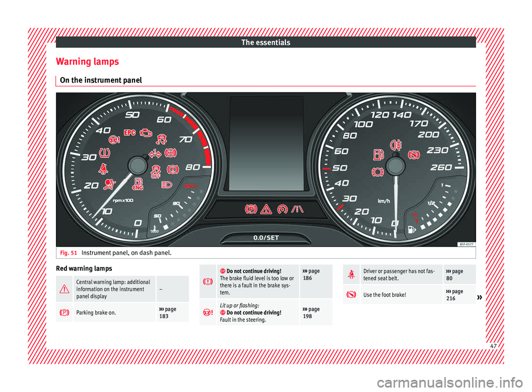The image size is (532, 392).
Task: Click the rear fog light lamp
Action: 396,145
